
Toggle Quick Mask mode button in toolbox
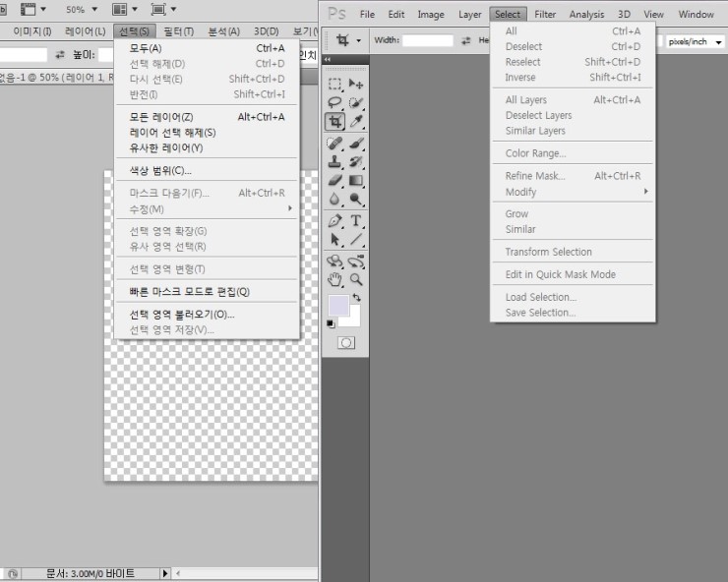pos(346,343)
